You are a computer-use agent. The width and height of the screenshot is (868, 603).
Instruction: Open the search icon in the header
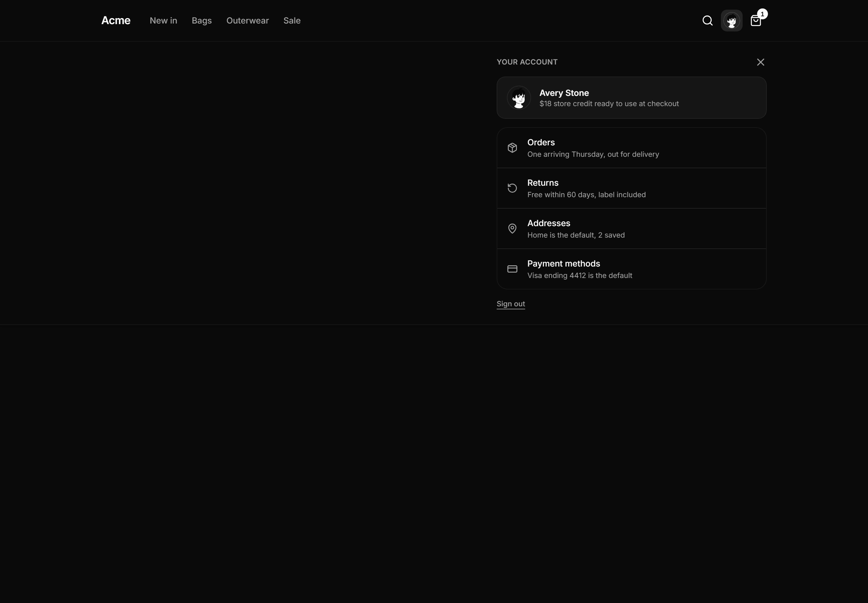pos(707,21)
